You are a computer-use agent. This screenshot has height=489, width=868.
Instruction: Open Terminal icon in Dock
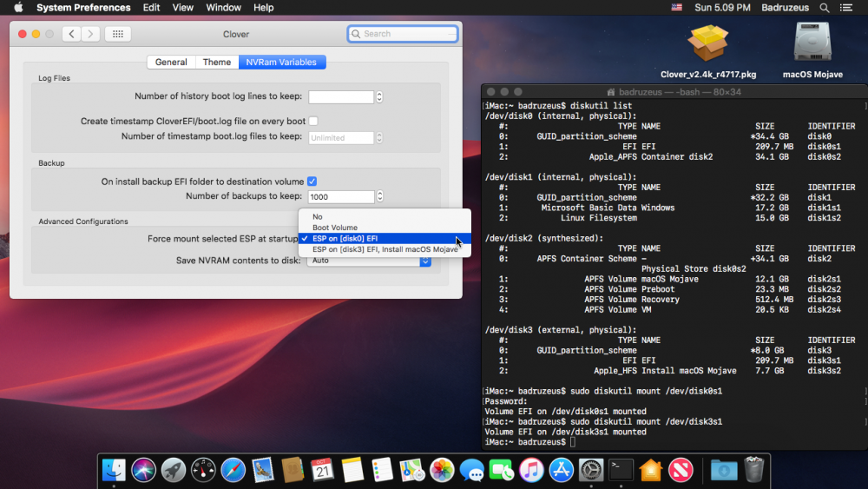[621, 470]
